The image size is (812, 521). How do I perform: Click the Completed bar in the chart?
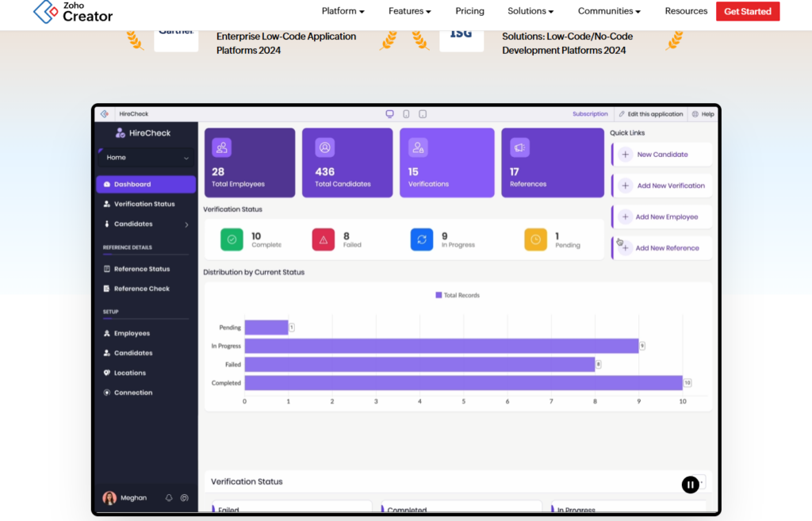tap(463, 383)
